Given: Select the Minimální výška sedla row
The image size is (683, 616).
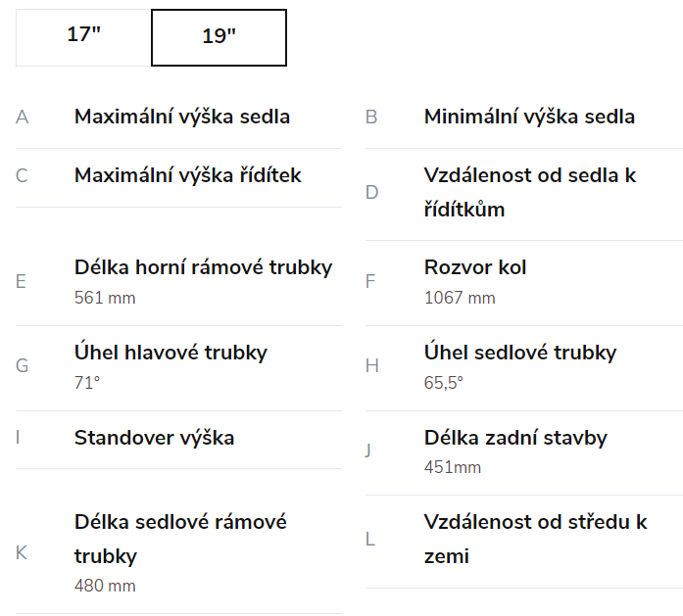Looking at the screenshot, I should click(529, 118).
